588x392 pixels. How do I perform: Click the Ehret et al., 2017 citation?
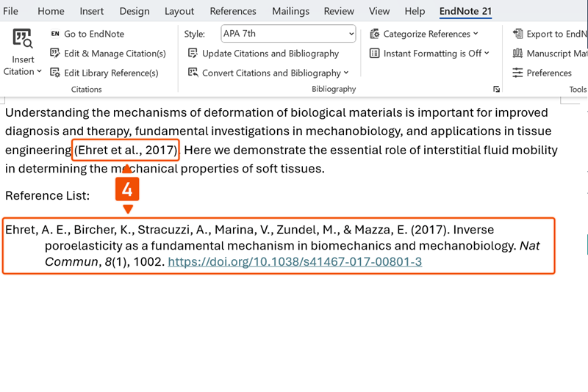[126, 150]
